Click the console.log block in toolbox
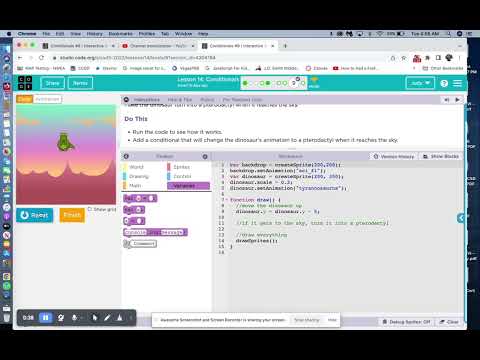480x360 pixels. click(x=155, y=232)
